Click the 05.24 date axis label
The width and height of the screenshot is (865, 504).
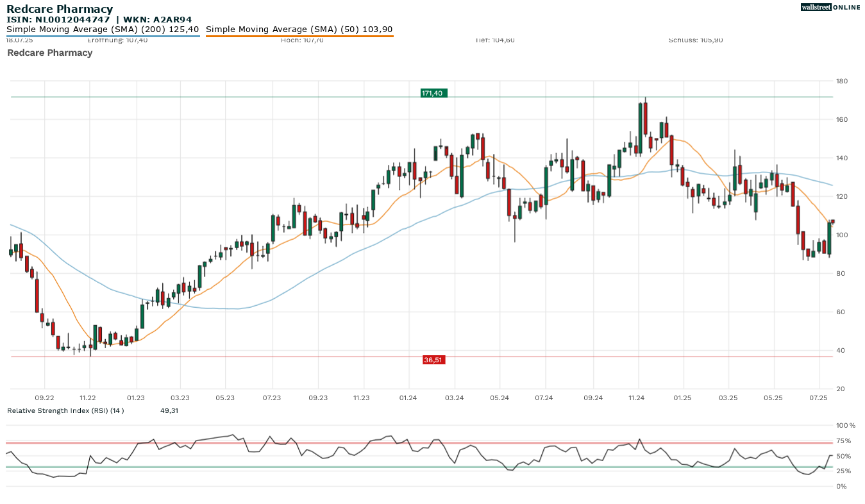tap(500, 398)
